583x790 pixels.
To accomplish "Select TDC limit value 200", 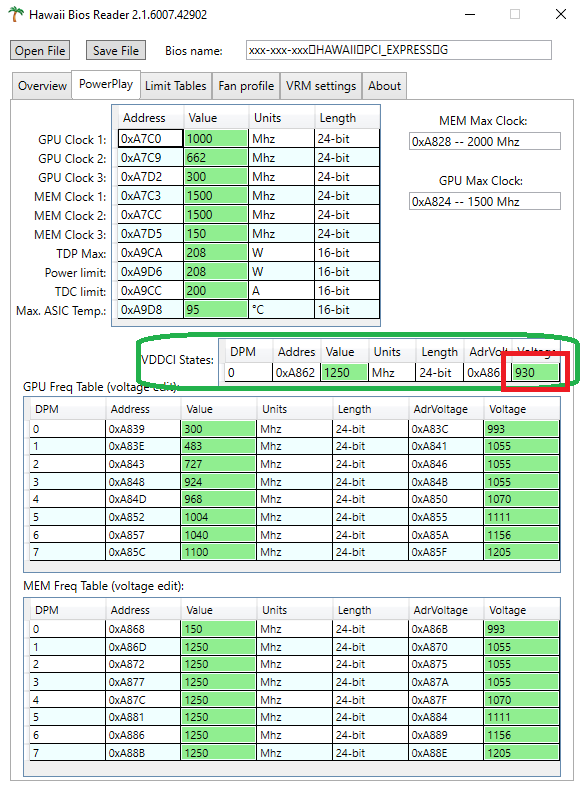I will pos(216,291).
